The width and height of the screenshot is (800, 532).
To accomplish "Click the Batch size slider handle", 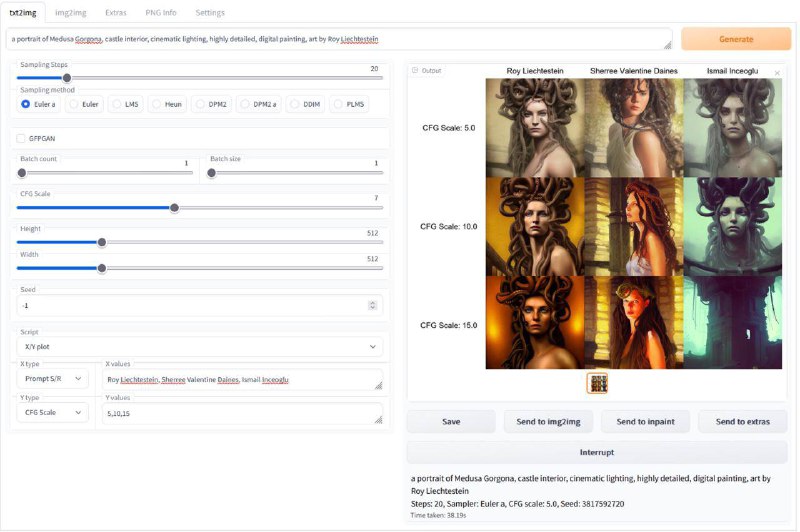I will tap(212, 173).
